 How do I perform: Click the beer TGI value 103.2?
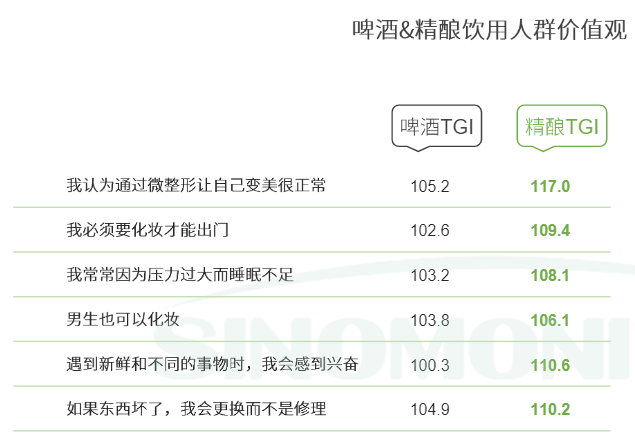[x=430, y=275]
